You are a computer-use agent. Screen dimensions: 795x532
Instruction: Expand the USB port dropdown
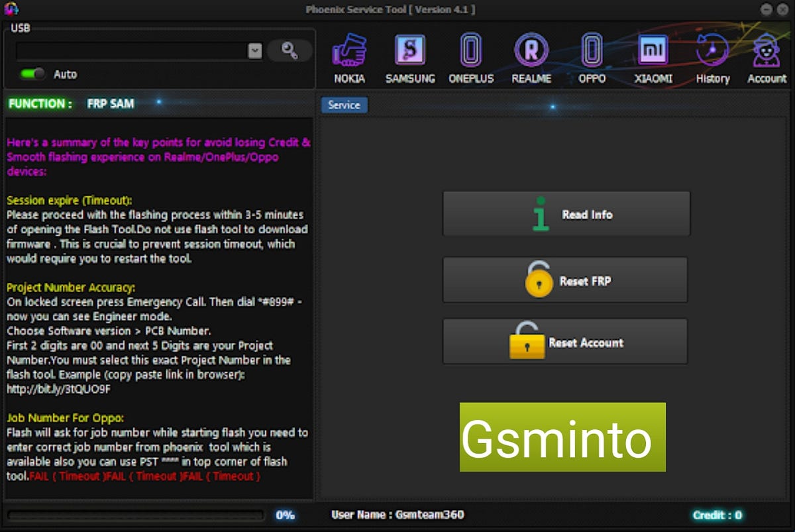(254, 50)
